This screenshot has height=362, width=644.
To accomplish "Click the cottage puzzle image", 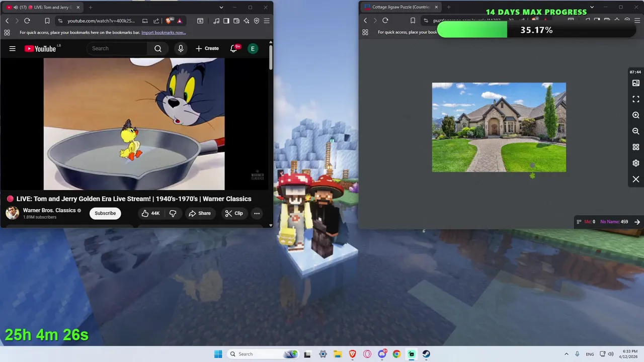I will pos(499,127).
